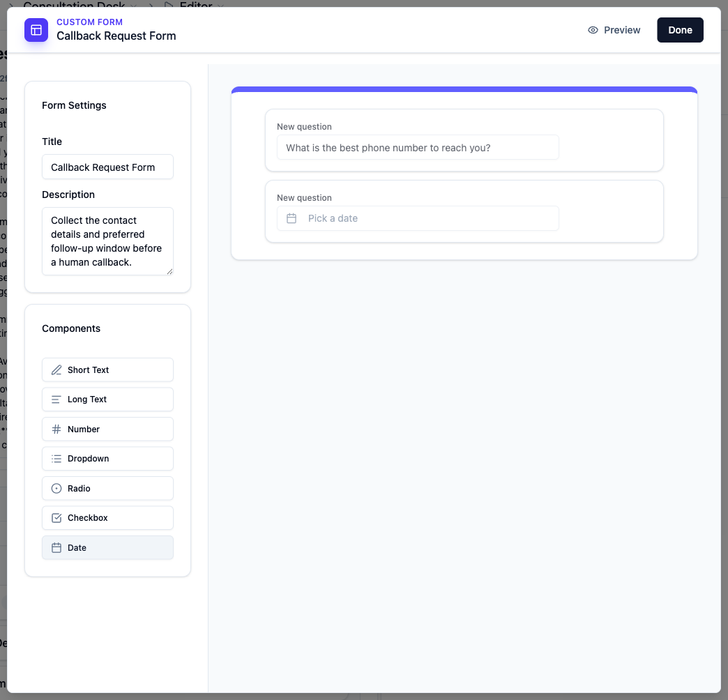Open the Pick a date field
The width and height of the screenshot is (728, 700).
click(418, 218)
